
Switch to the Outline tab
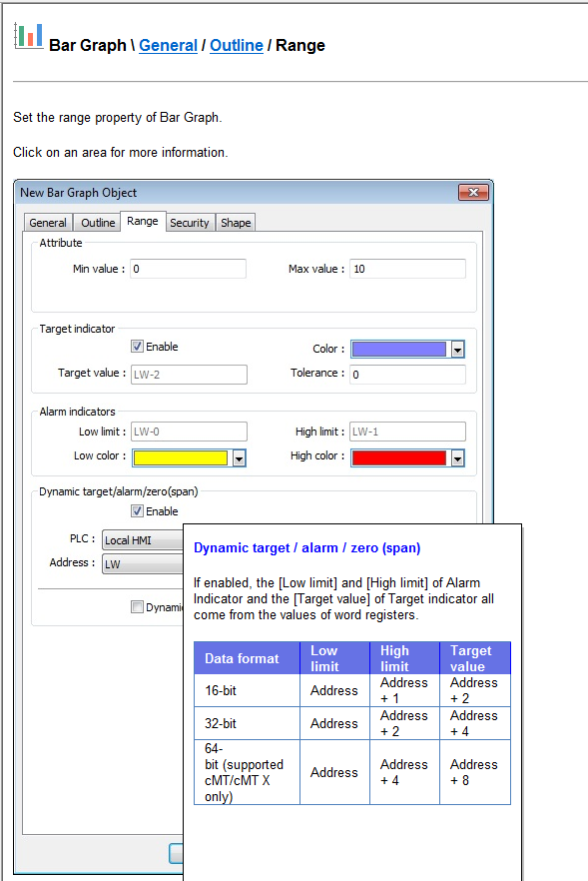[98, 223]
